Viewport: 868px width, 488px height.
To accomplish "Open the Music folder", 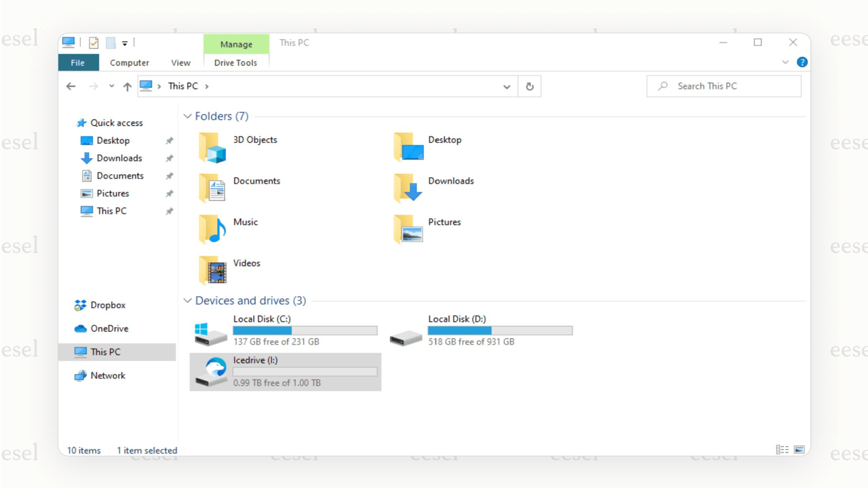I will (244, 222).
